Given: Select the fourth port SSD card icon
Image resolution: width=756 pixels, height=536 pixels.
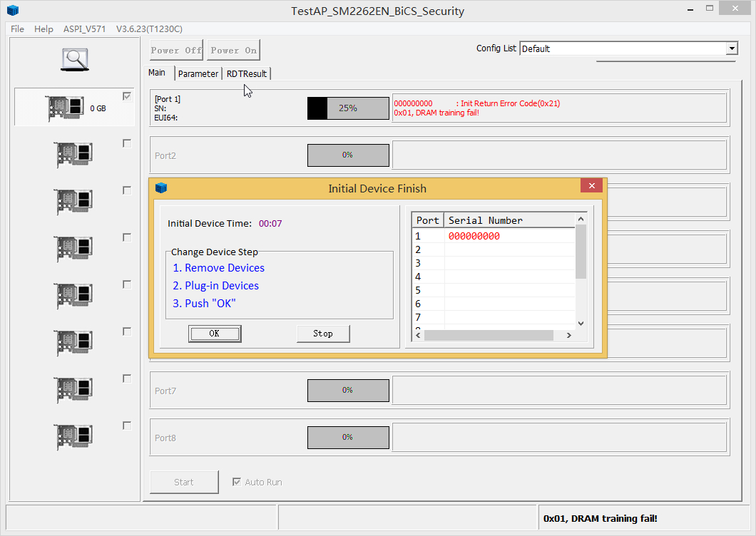Looking at the screenshot, I should tap(74, 249).
